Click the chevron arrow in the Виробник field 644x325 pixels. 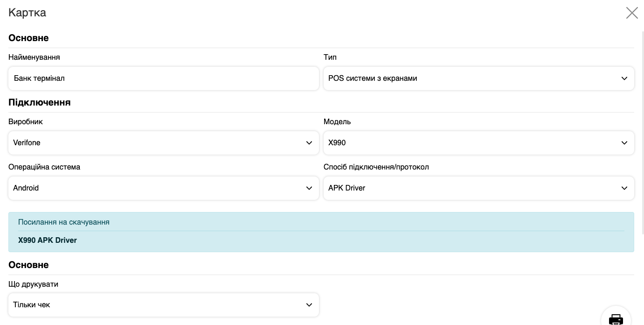pos(309,143)
